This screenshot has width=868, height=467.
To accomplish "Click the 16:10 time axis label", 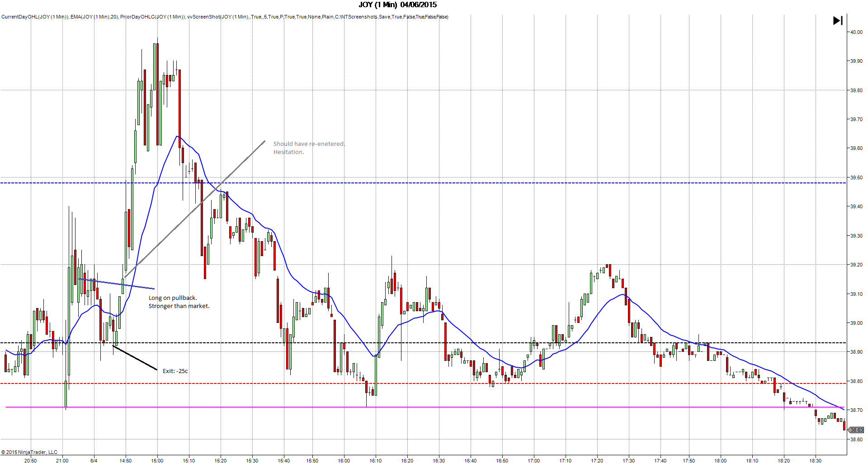I will point(376,461).
